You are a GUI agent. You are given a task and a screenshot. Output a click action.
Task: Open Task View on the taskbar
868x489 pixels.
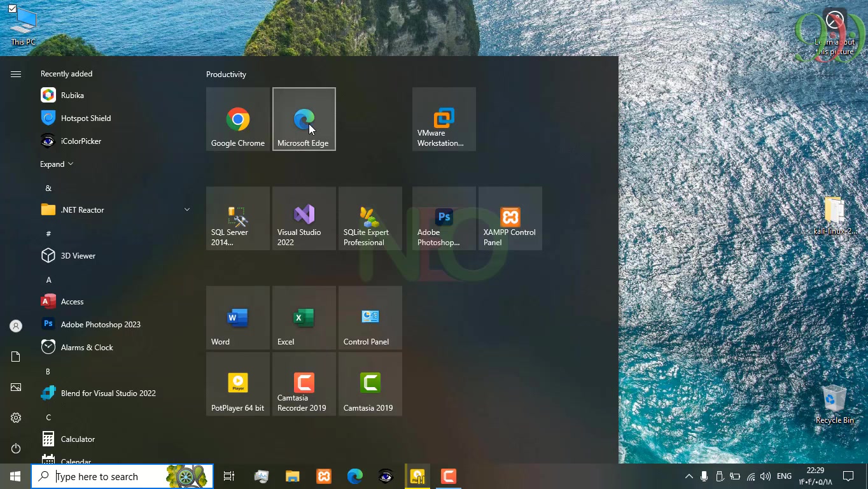point(229,476)
